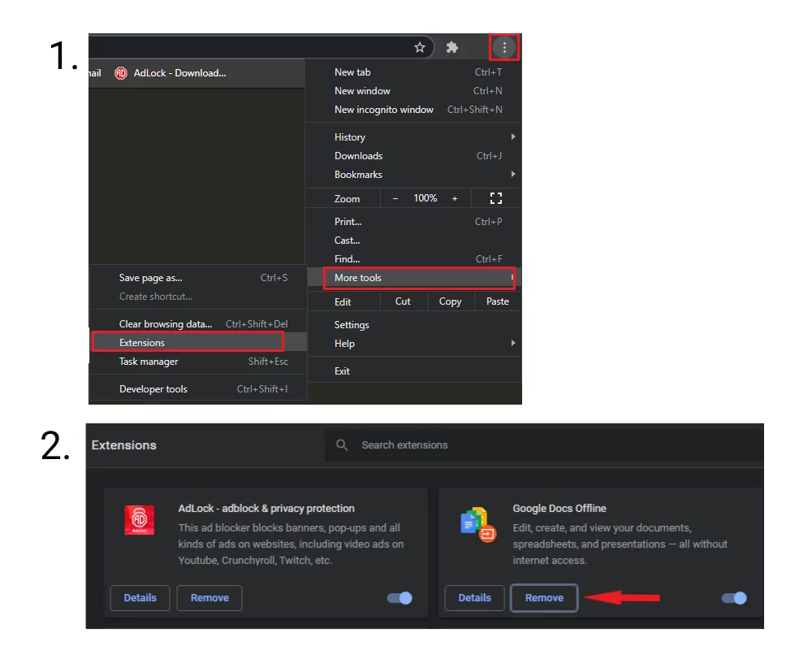Expand the History submenu
812x650 pixels.
click(x=413, y=136)
